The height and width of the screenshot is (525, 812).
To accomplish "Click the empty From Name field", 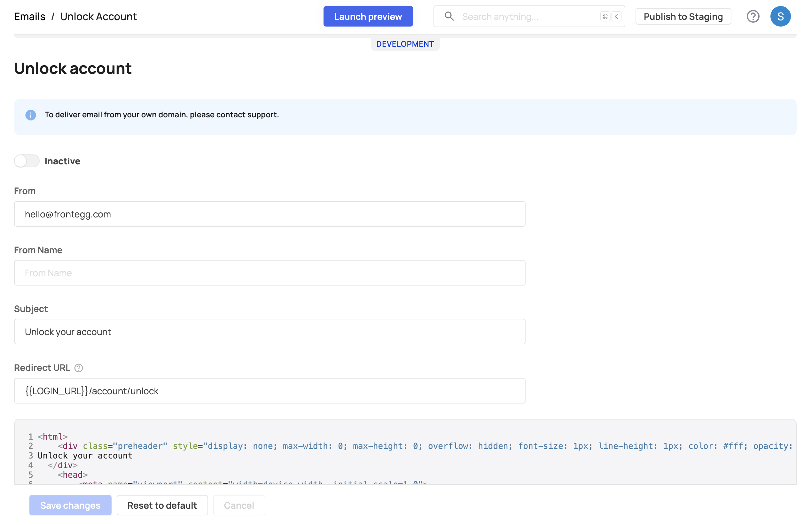I will 269,273.
